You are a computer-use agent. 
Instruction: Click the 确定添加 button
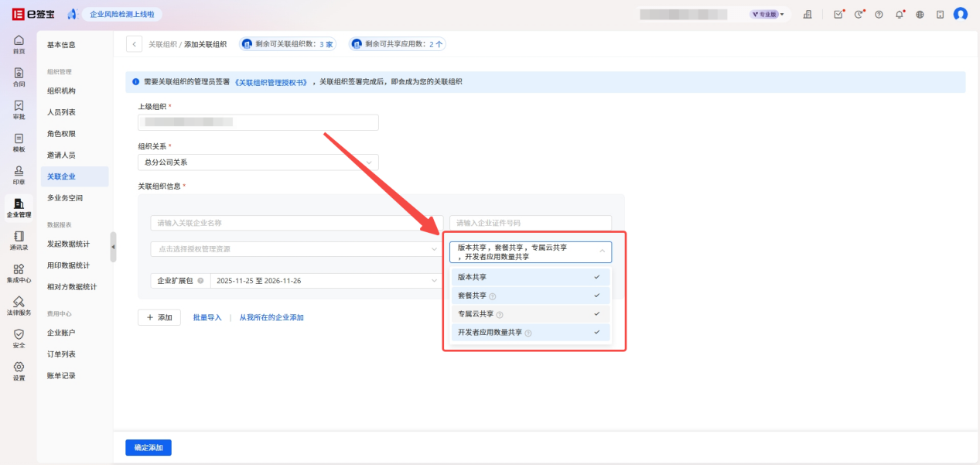click(149, 447)
